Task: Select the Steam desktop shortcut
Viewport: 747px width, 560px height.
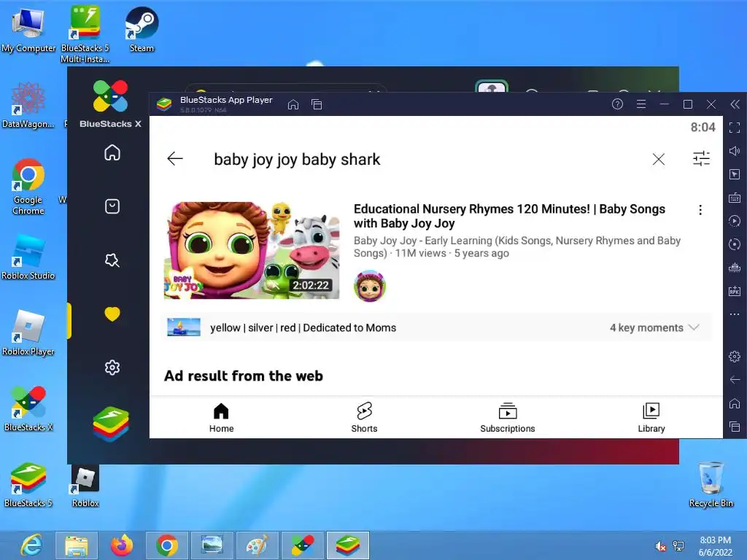Action: click(x=142, y=29)
